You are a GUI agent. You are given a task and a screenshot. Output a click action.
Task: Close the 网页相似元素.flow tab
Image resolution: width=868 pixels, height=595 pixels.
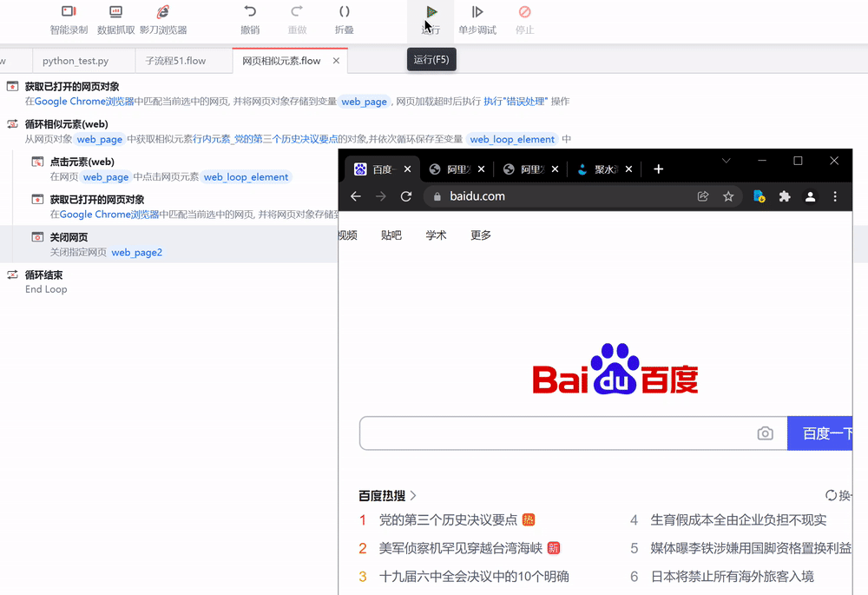336,61
